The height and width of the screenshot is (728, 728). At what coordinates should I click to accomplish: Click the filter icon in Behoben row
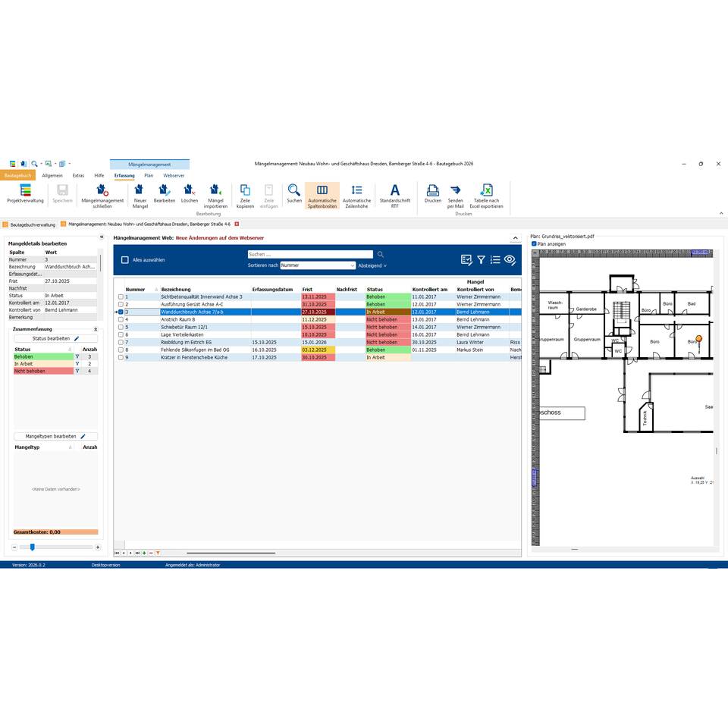[77, 356]
